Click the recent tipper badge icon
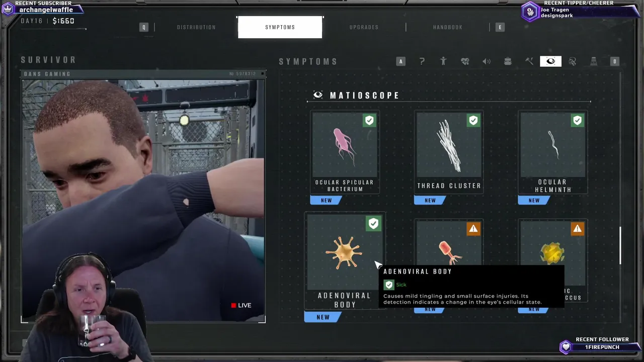The image size is (644, 362). pos(530,12)
